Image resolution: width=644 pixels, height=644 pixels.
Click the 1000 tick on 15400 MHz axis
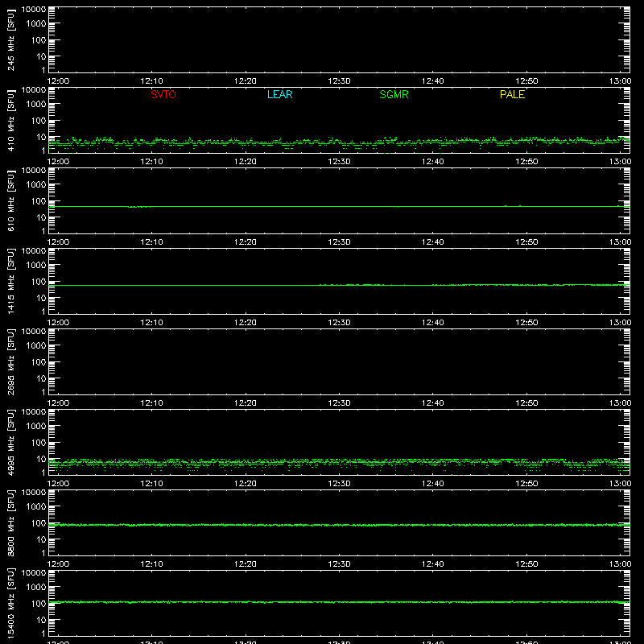(x=36, y=588)
